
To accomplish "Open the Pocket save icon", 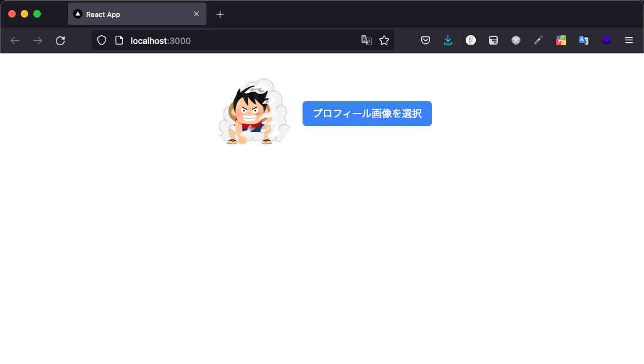I will pyautogui.click(x=426, y=40).
